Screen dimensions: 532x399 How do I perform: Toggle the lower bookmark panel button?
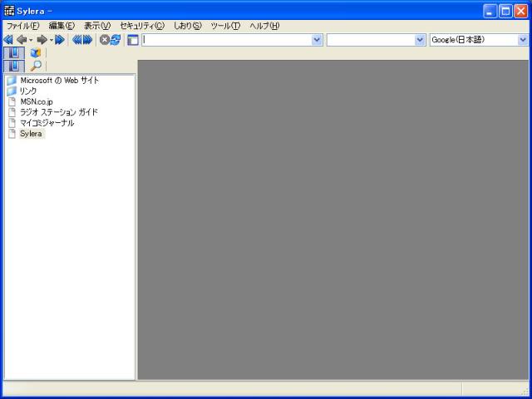(x=14, y=66)
